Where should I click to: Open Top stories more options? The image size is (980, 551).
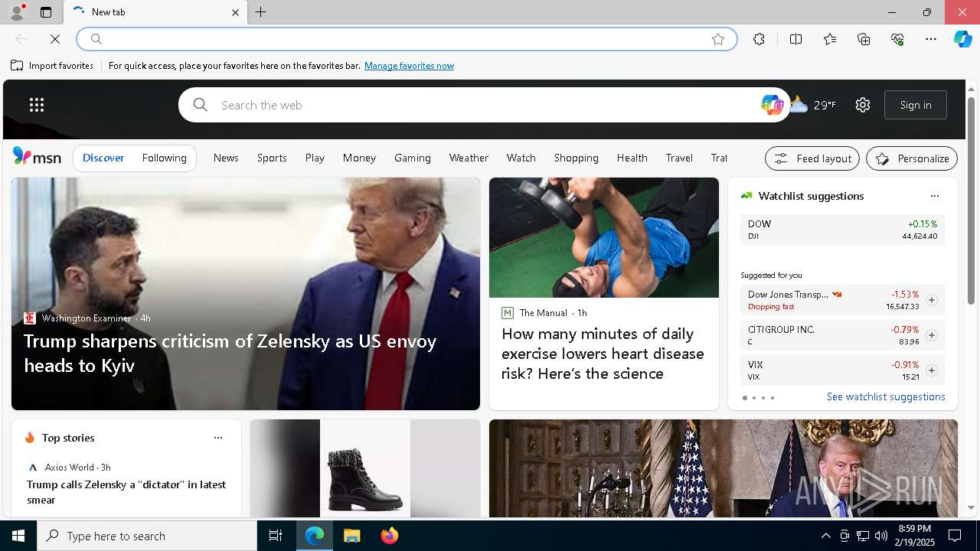click(218, 438)
